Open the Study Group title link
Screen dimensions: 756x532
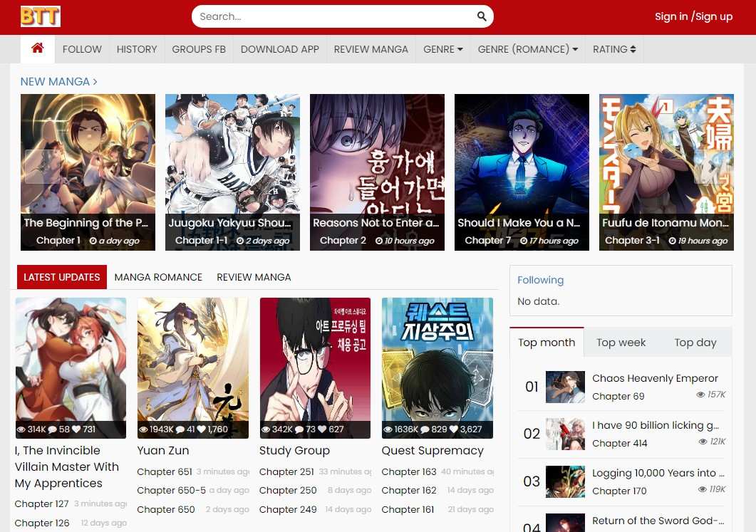pyautogui.click(x=294, y=451)
